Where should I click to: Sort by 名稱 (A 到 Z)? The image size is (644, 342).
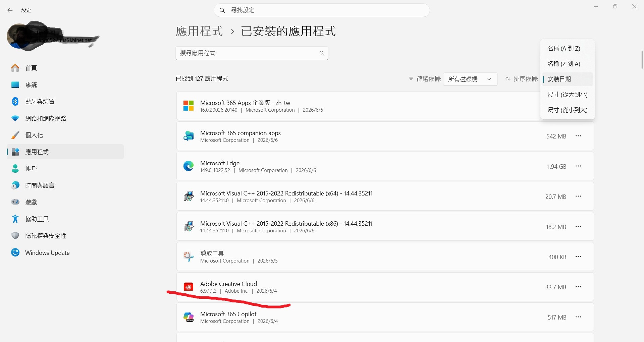(x=568, y=49)
